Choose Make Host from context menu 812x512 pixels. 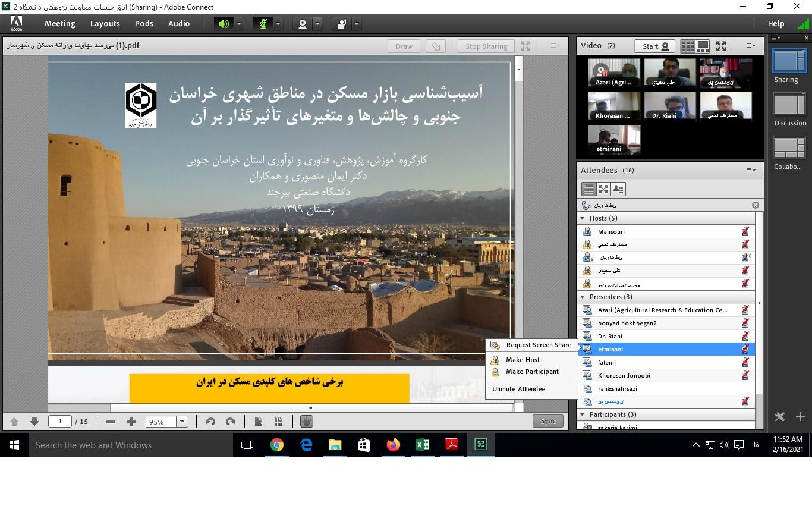pos(531,360)
